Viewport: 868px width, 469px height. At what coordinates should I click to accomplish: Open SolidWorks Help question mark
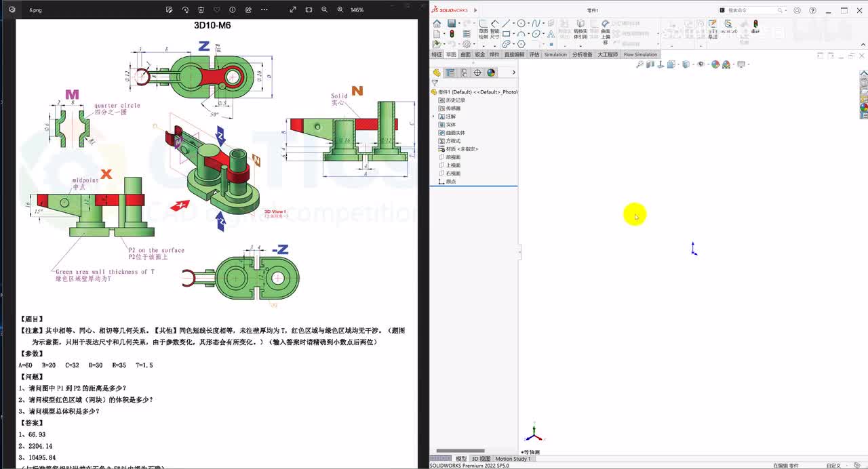click(x=812, y=10)
